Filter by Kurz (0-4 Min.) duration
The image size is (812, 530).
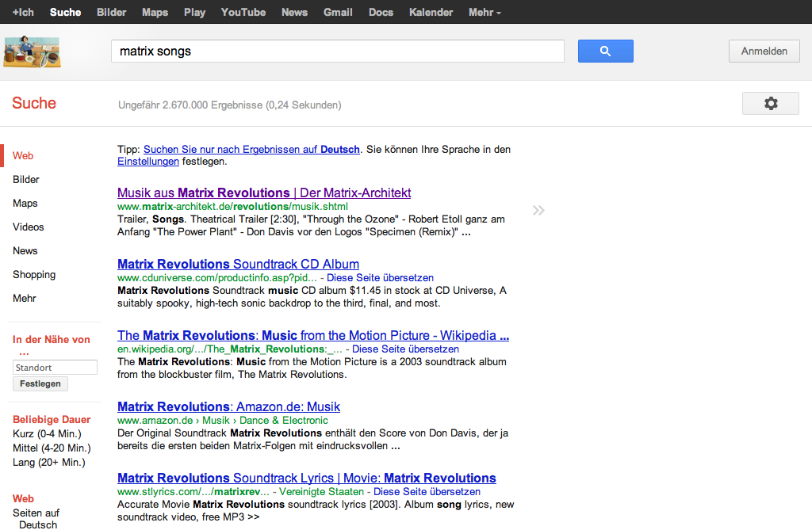coord(47,433)
